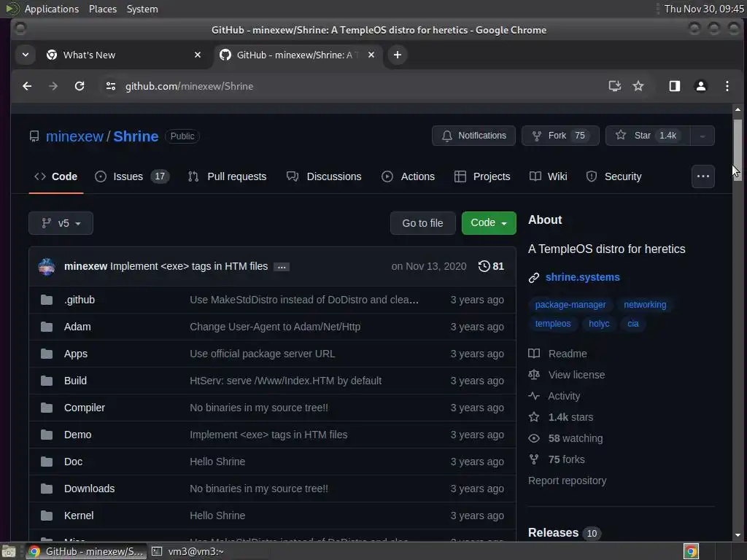The width and height of the screenshot is (747, 560).
Task: Click the folder icon beside Adam
Action: (x=47, y=327)
